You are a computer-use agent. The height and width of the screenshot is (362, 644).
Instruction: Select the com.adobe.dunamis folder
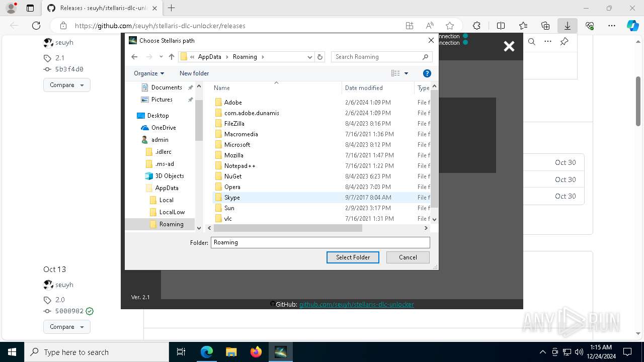(252, 113)
